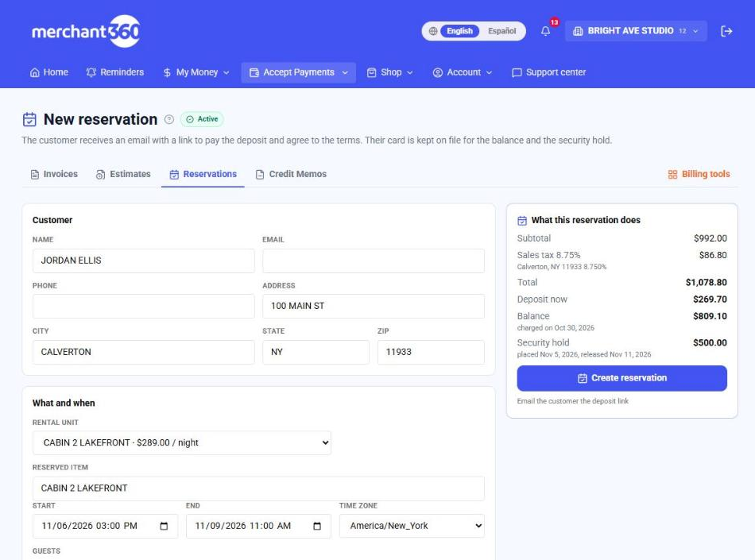This screenshot has width=755, height=560.
Task: Click the $269.70 deposit amount
Action: [x=710, y=299]
